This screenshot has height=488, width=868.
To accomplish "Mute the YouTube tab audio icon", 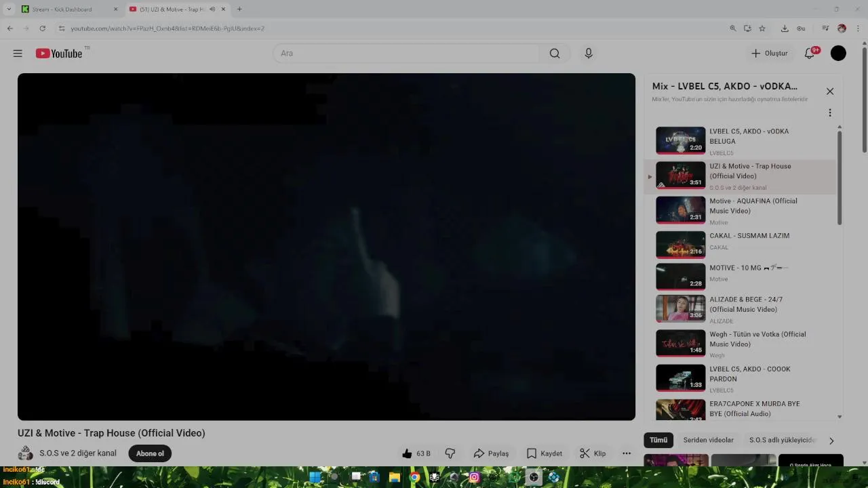I will [x=212, y=9].
